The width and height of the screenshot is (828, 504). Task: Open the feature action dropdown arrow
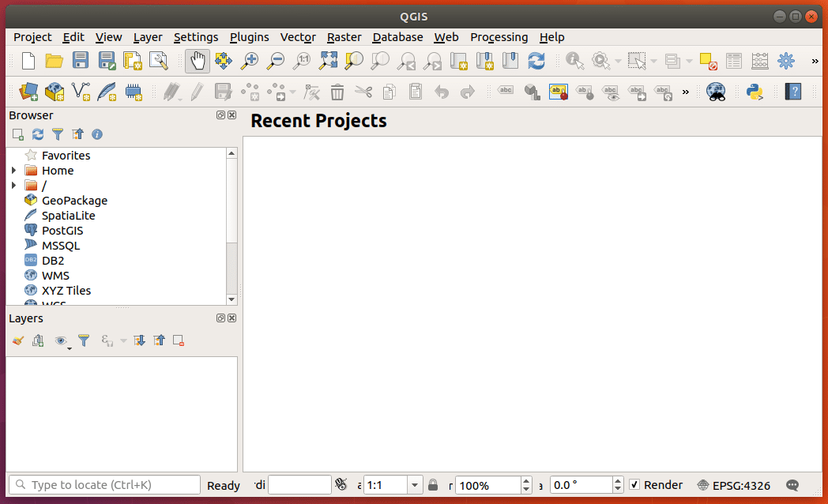point(618,62)
